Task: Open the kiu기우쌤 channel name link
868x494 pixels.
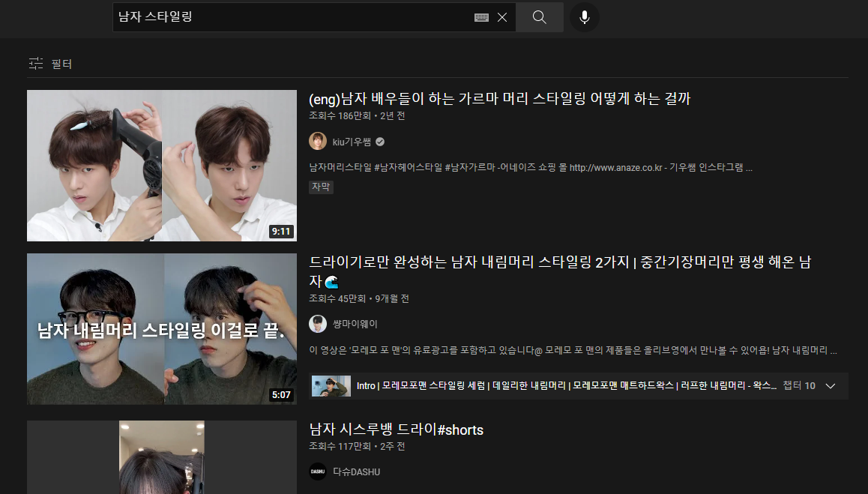Action: coord(352,142)
